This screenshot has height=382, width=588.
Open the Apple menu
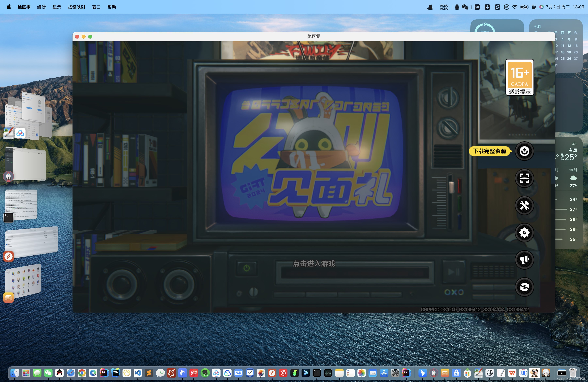tap(9, 7)
